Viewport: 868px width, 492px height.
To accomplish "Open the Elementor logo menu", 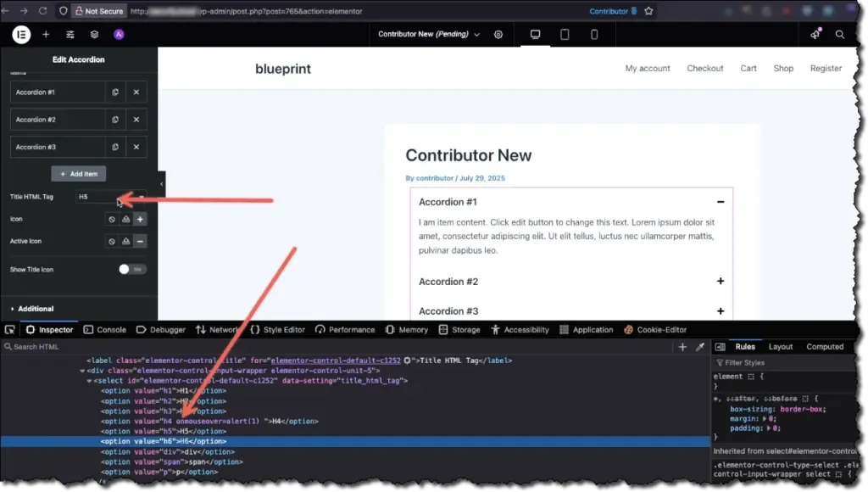I will pyautogui.click(x=21, y=34).
